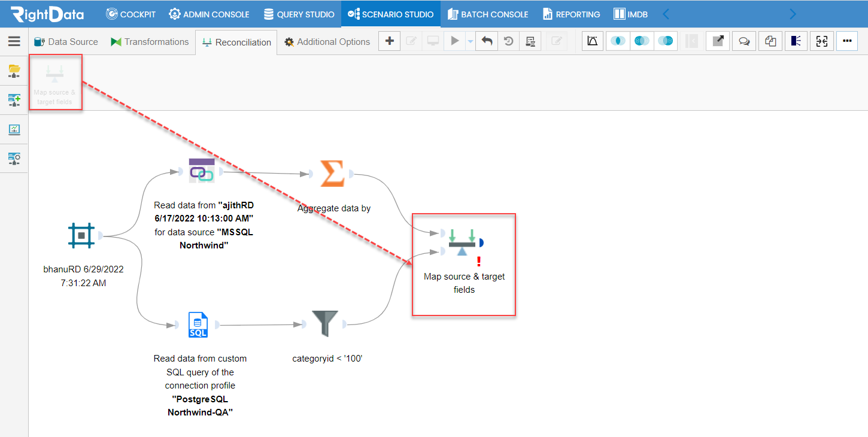Click the output port of the start node
The image size is (868, 437).
pos(101,235)
